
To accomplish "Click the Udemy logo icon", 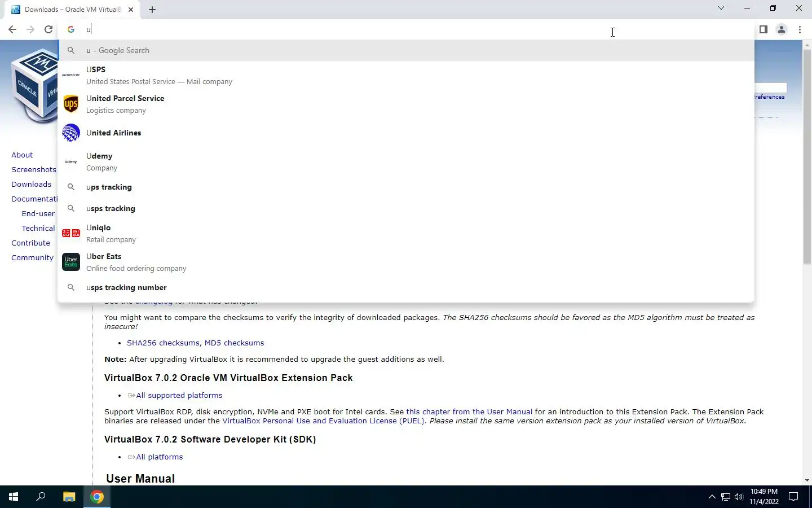I will [71, 161].
